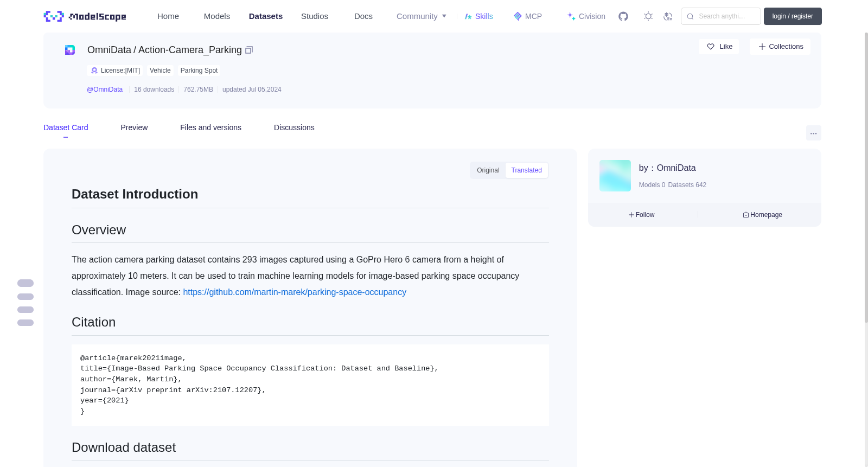
Task: Open the Skills nav item
Action: (x=478, y=16)
